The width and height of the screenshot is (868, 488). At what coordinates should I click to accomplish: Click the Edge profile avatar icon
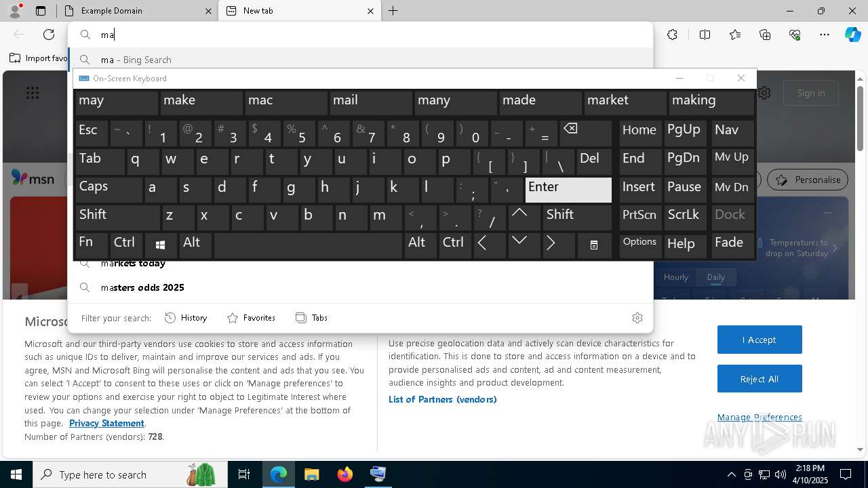point(14,11)
